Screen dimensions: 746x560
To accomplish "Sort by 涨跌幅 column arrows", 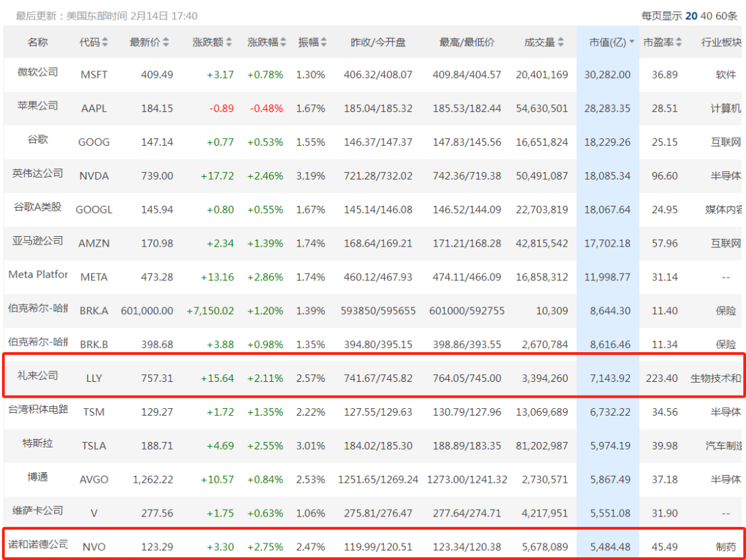I will click(x=283, y=42).
